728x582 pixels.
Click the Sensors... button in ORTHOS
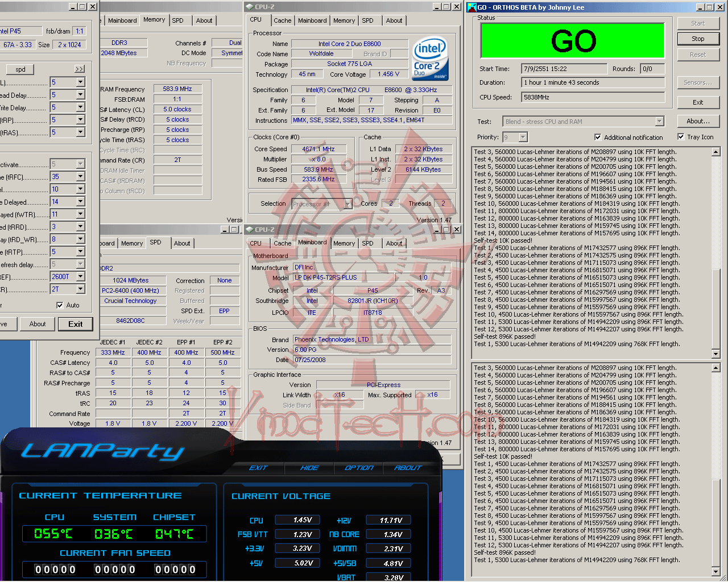698,82
